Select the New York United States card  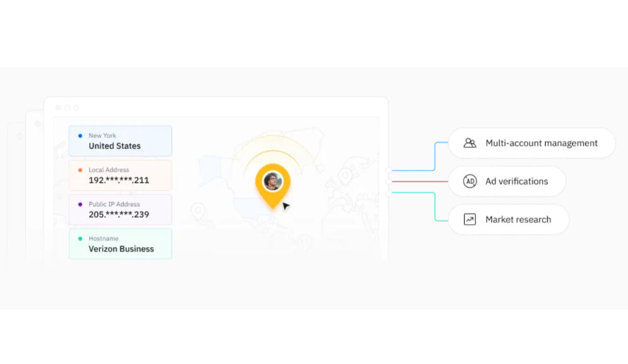tap(120, 141)
